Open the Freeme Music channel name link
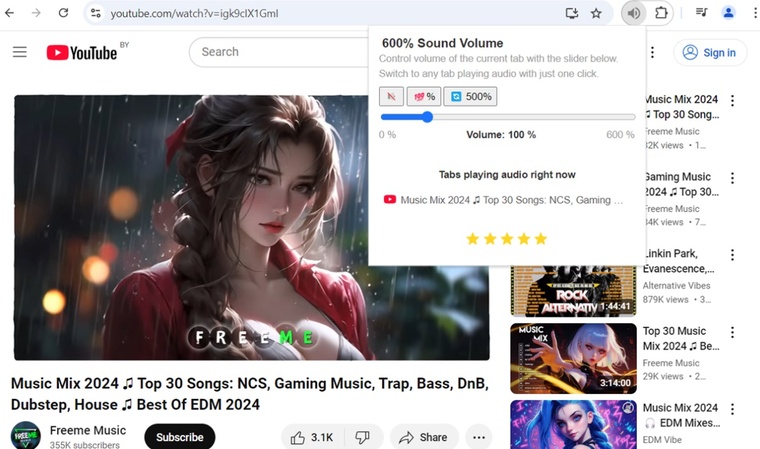Viewport: 760px width, 449px height. pos(88,430)
